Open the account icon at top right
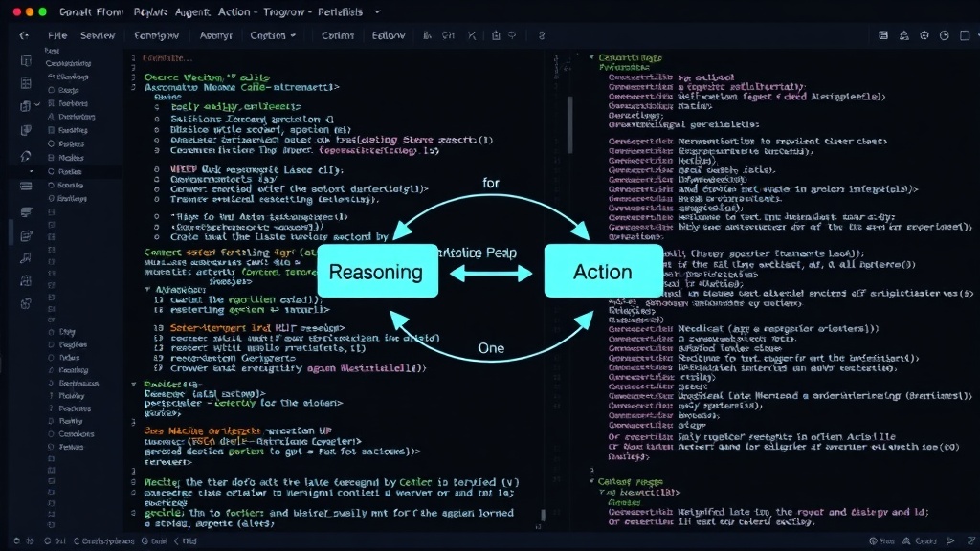This screenshot has width=980, height=551. pyautogui.click(x=903, y=35)
